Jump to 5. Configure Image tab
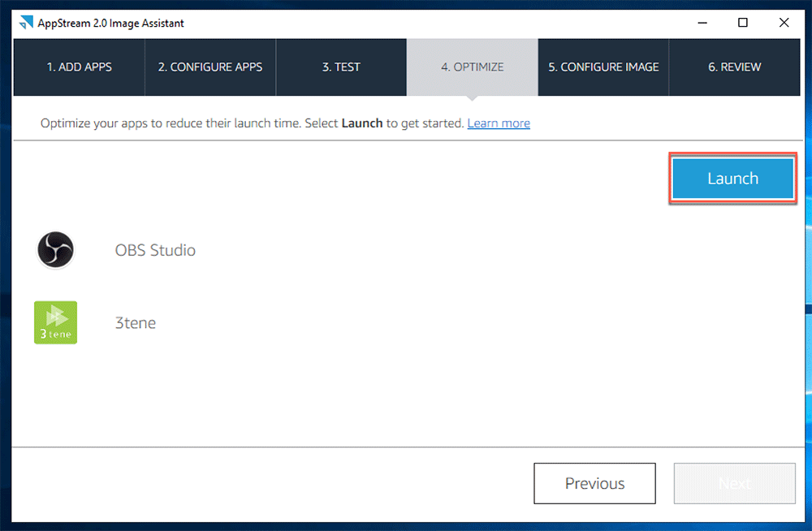The image size is (812, 531). point(603,67)
